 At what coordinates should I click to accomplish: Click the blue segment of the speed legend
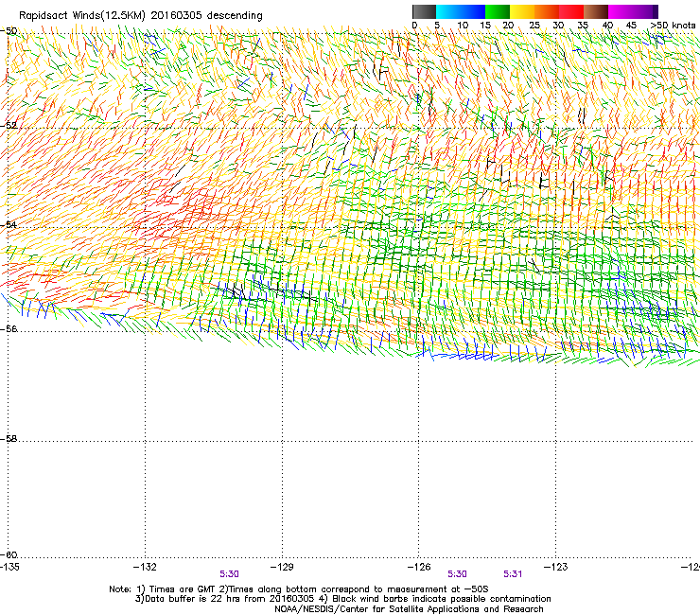(x=473, y=11)
